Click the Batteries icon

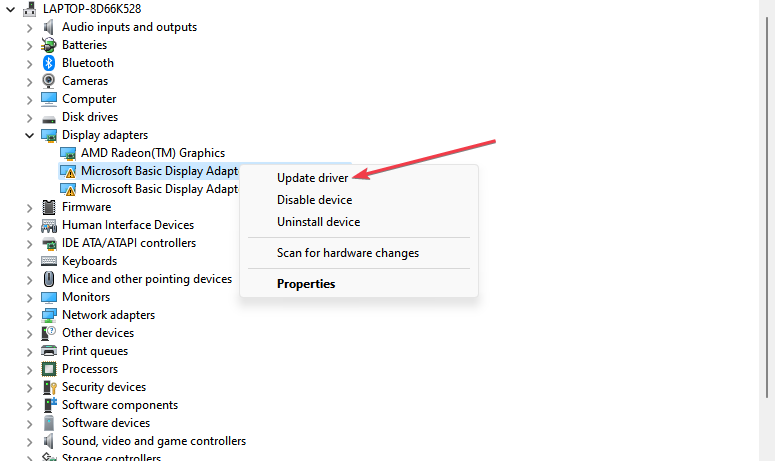pyautogui.click(x=48, y=45)
